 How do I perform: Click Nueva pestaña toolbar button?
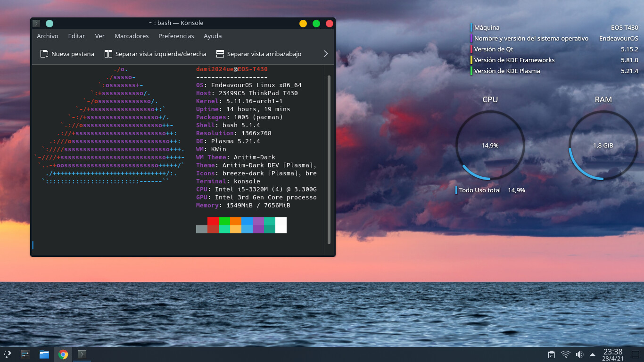(x=67, y=54)
